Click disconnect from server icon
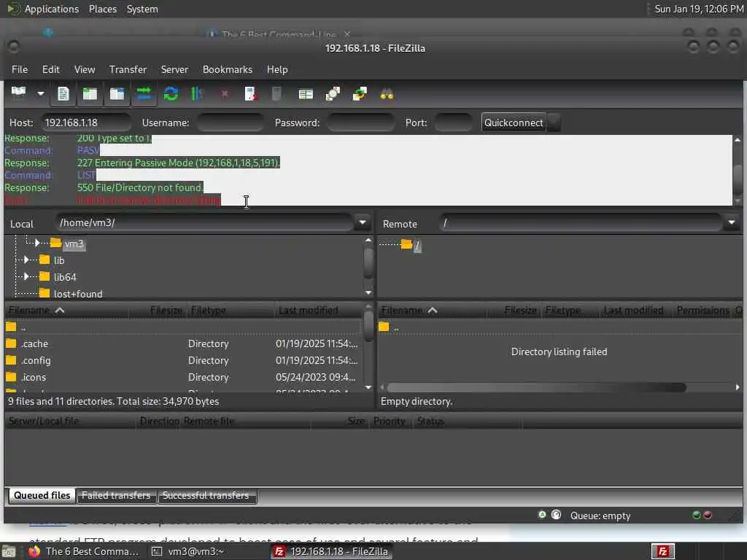Screen dimensions: 747x560 click(x=251, y=93)
